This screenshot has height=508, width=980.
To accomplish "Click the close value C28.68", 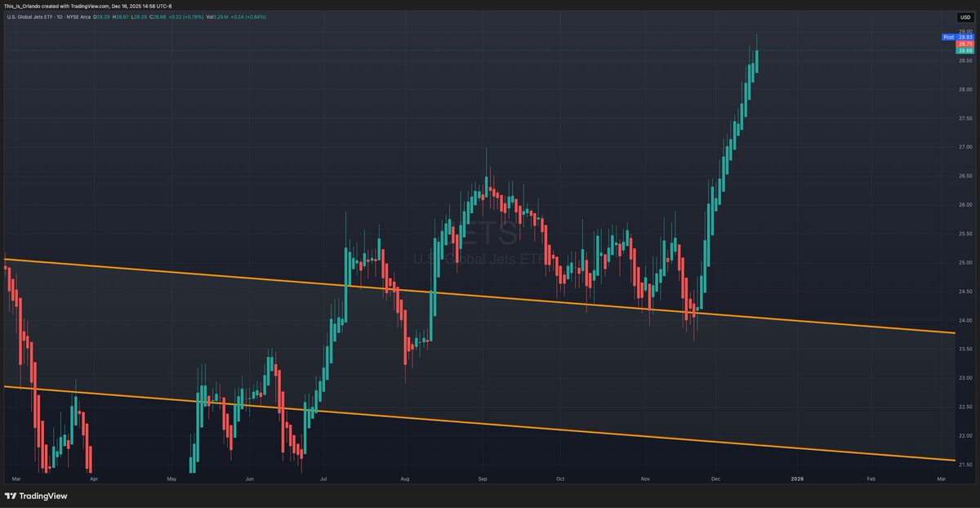I will tap(158, 17).
